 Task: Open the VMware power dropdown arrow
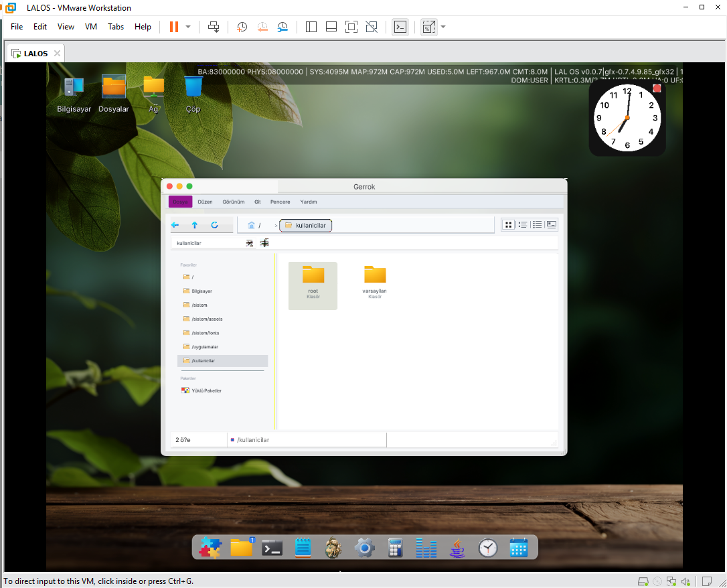[x=188, y=27]
